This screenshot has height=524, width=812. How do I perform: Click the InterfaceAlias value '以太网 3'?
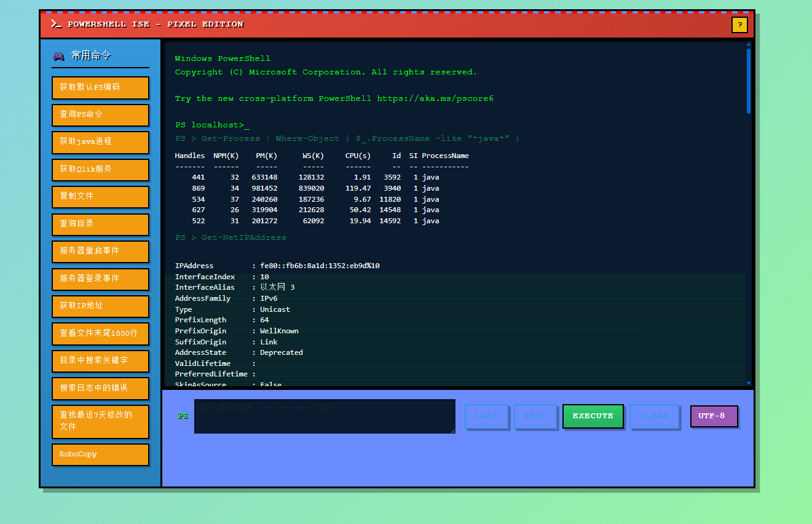coord(277,287)
